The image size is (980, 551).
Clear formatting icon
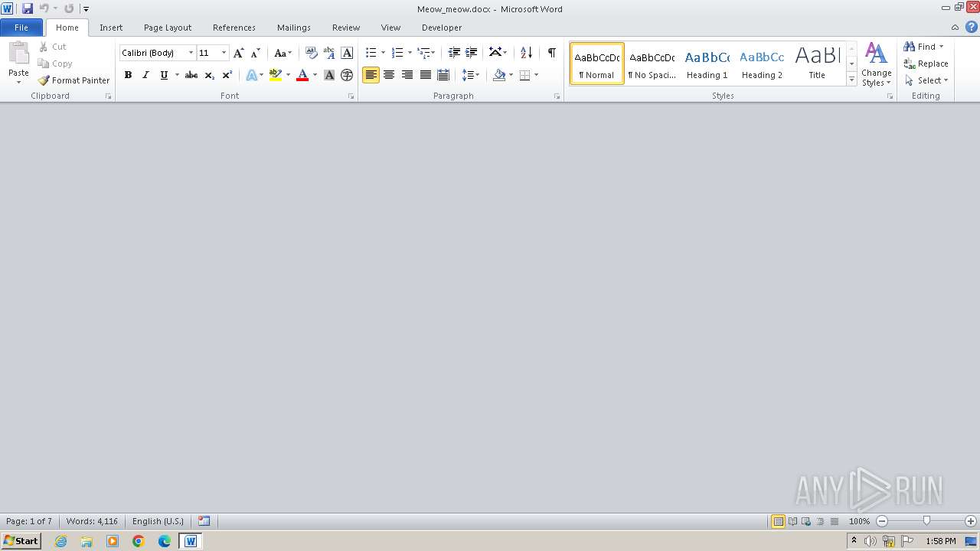click(311, 53)
